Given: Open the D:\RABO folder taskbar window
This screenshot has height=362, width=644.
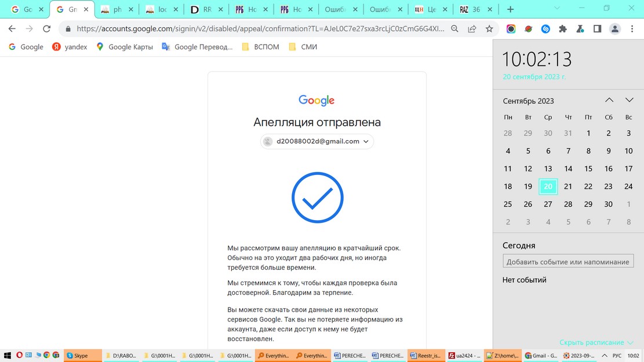Looking at the screenshot, I should pyautogui.click(x=121, y=356).
